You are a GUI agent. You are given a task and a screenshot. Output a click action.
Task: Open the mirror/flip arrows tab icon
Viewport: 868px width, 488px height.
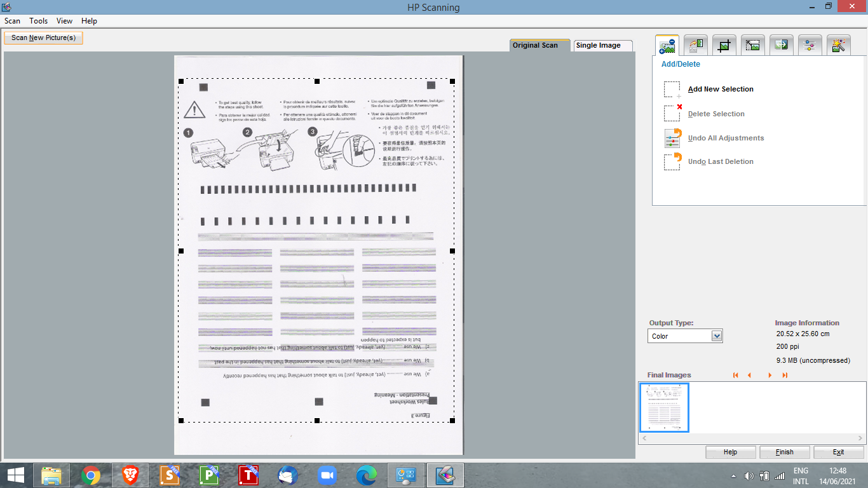782,45
